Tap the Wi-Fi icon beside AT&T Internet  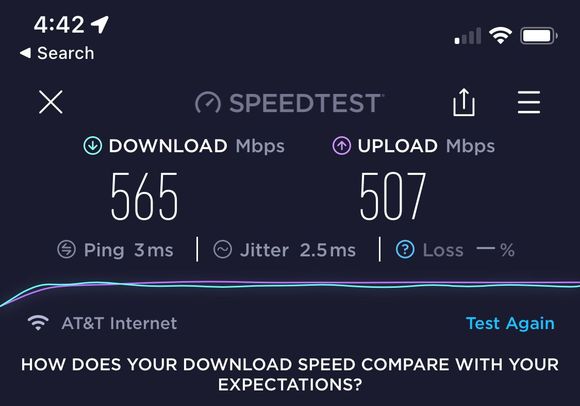[38, 323]
